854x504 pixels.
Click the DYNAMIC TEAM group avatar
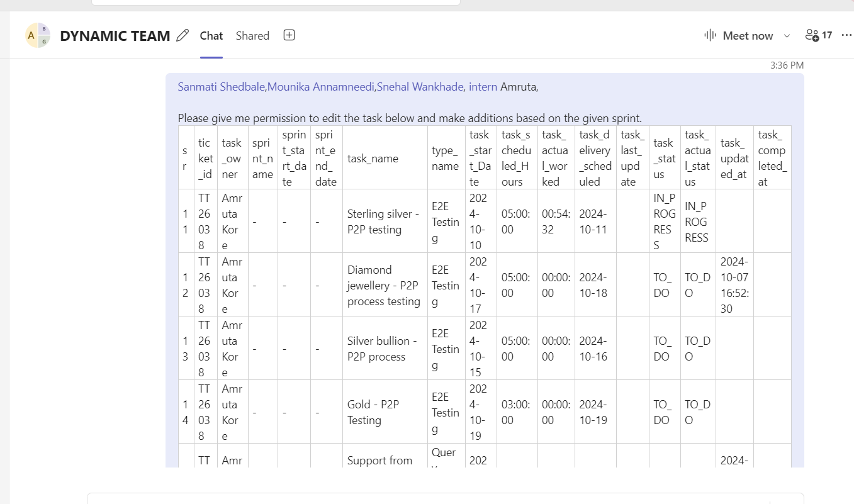38,35
